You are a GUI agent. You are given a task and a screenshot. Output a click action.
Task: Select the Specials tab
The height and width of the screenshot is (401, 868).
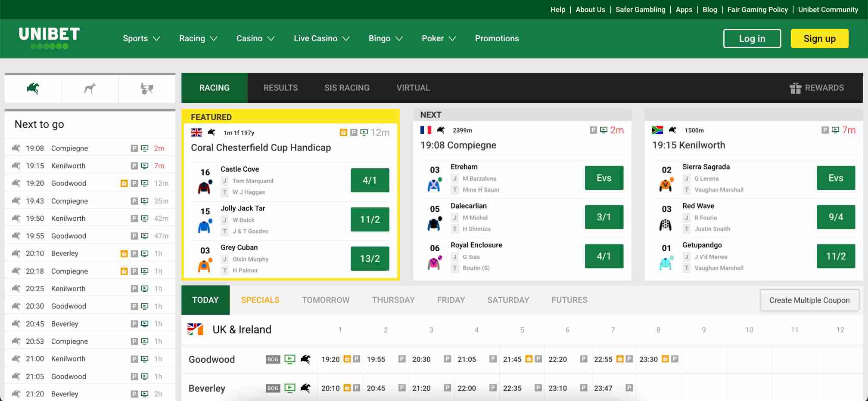point(260,300)
